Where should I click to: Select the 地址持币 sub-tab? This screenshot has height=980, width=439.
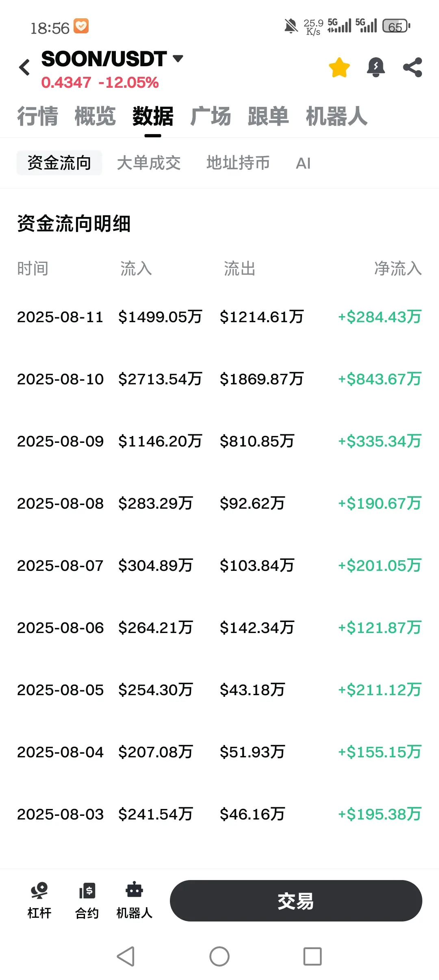(238, 163)
